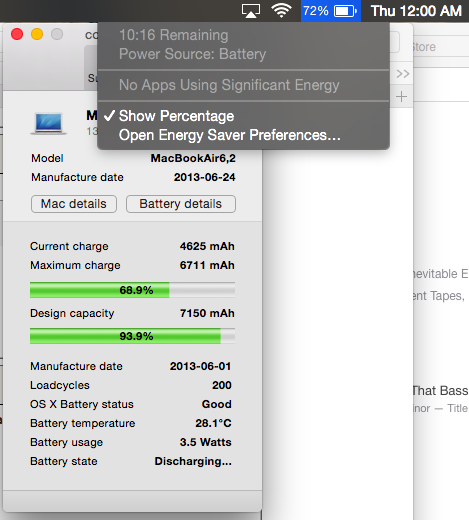Click the 93.9% design capacity bar
The height and width of the screenshot is (520, 469).
[132, 336]
